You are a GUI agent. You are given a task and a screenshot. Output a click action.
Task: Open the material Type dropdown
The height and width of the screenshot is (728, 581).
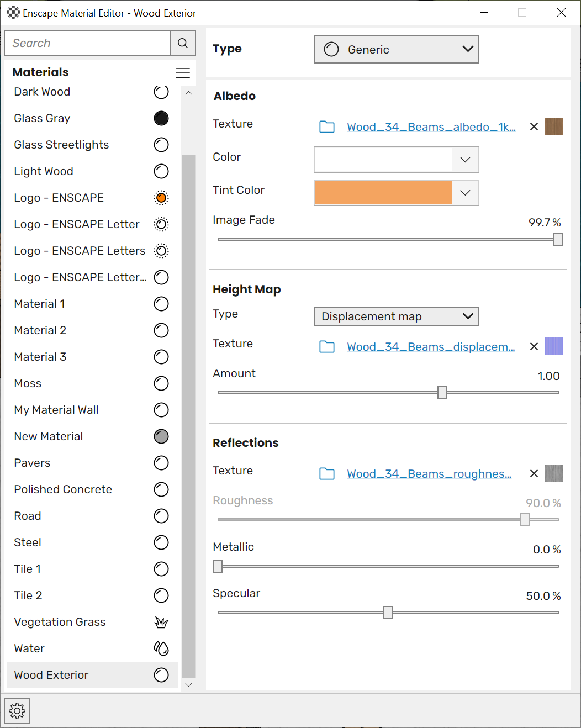click(395, 49)
